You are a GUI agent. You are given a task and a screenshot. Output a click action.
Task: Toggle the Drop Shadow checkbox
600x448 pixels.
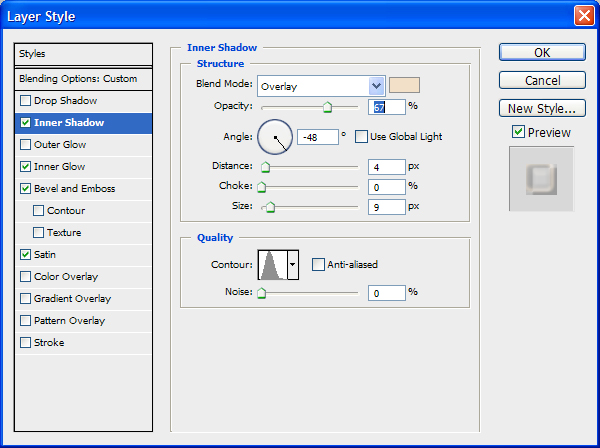[x=25, y=101]
